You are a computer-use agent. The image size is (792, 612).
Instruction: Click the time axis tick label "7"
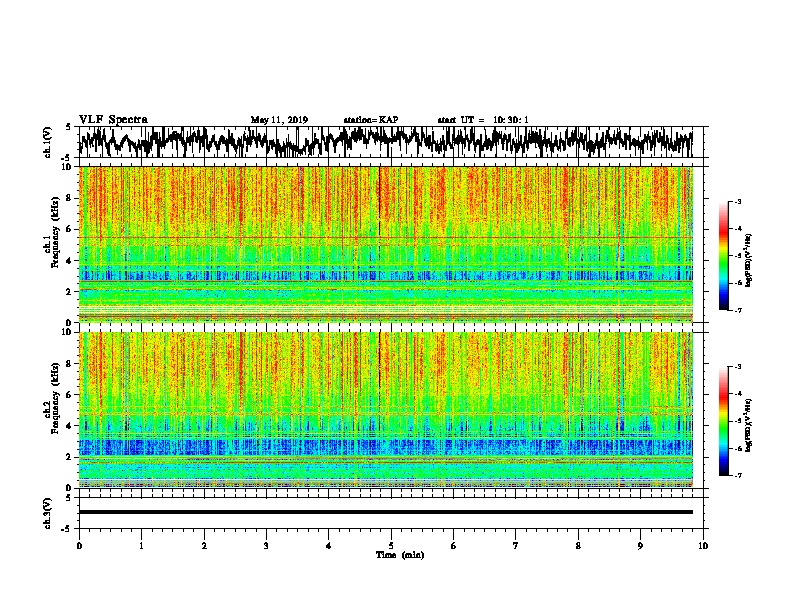click(x=516, y=546)
